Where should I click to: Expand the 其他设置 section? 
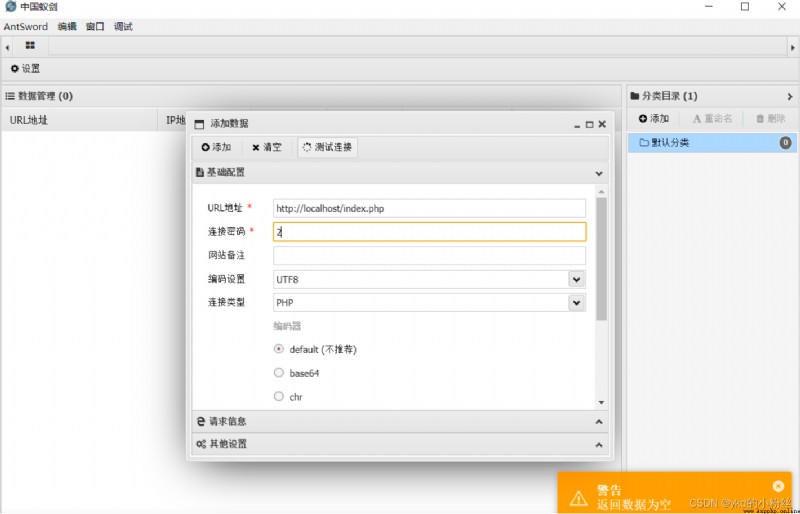click(598, 445)
